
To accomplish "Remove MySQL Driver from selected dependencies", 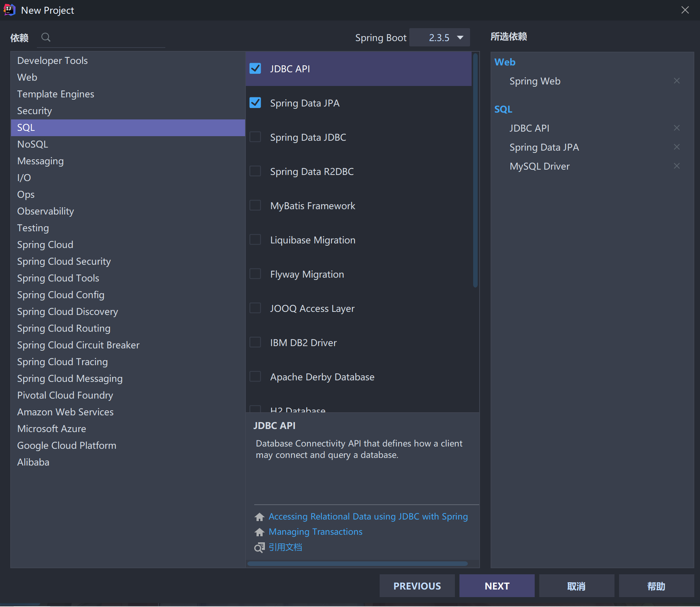I will (x=677, y=166).
